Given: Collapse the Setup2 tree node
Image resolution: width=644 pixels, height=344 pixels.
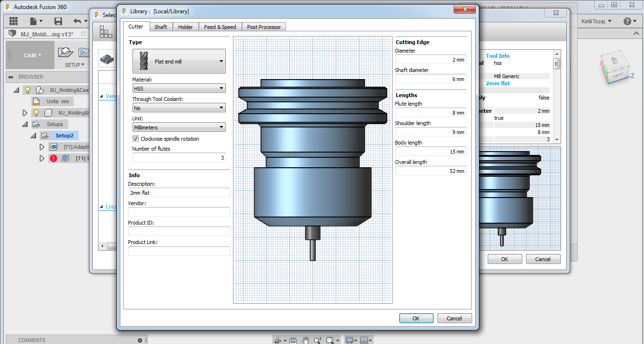Looking at the screenshot, I should [33, 136].
